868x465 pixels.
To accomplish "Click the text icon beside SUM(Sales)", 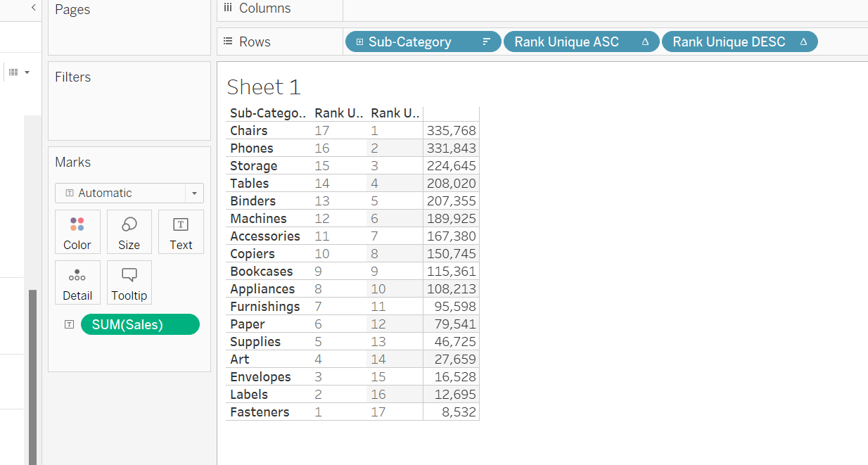I will (x=69, y=324).
